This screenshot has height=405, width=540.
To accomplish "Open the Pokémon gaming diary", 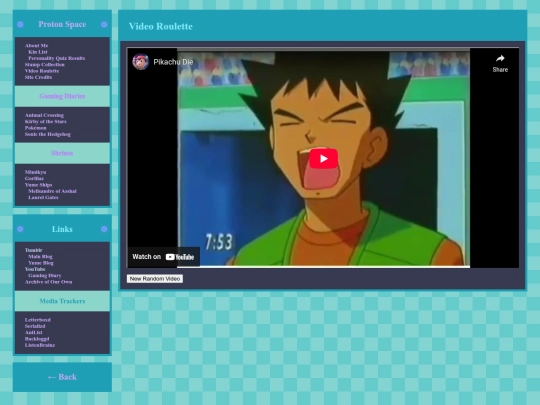I will 35,128.
